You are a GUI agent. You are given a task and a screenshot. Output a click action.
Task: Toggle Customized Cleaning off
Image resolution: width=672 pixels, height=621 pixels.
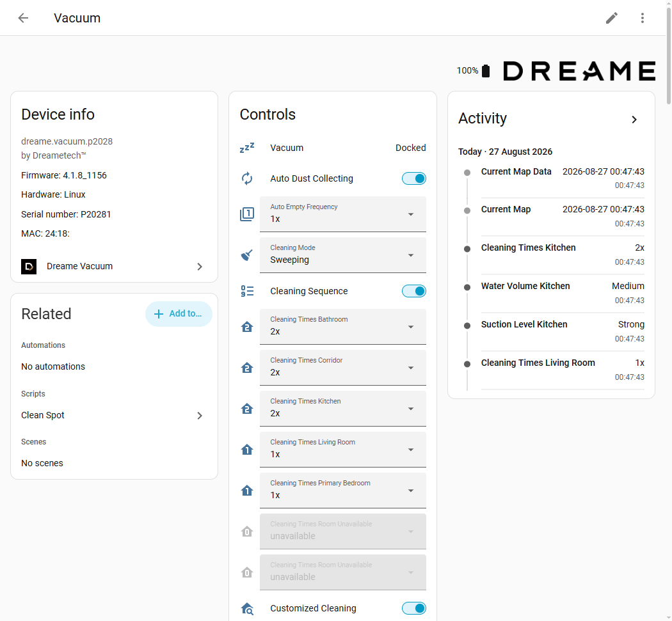click(x=414, y=609)
